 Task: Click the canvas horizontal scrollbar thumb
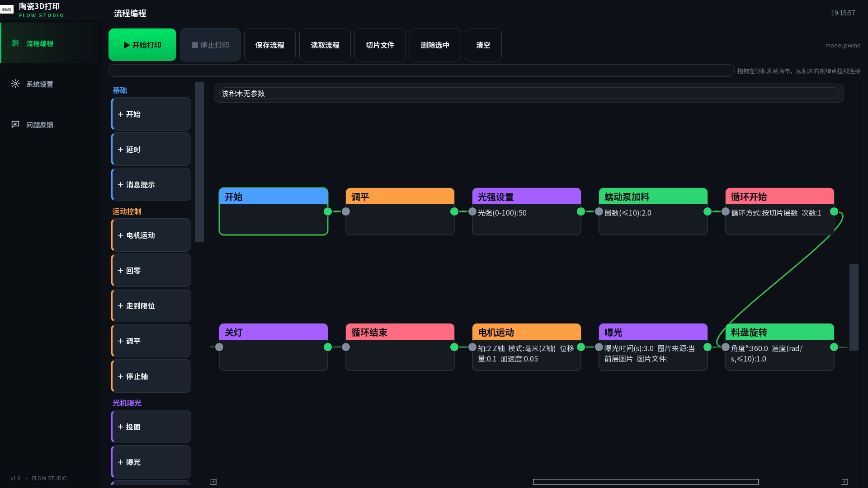click(646, 482)
